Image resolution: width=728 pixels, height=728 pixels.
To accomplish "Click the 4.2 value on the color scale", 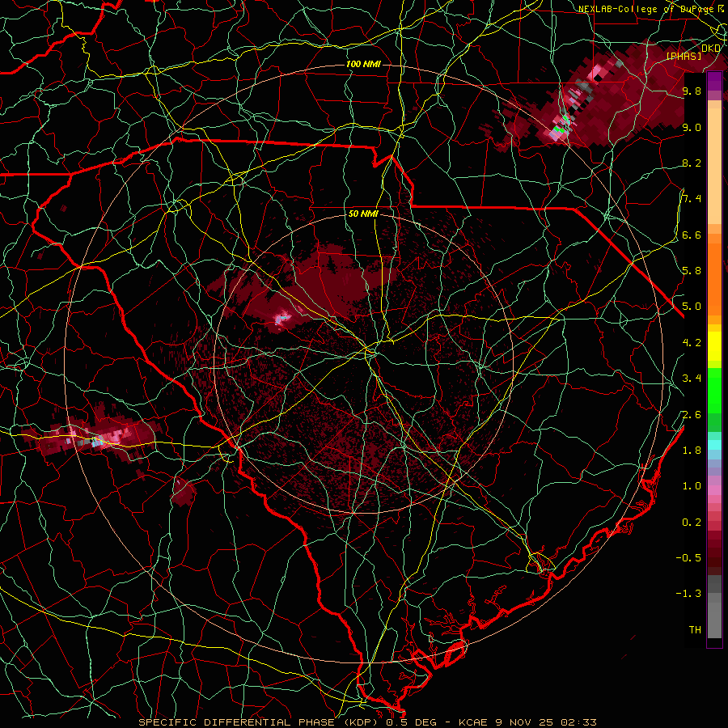I will pyautogui.click(x=692, y=343).
